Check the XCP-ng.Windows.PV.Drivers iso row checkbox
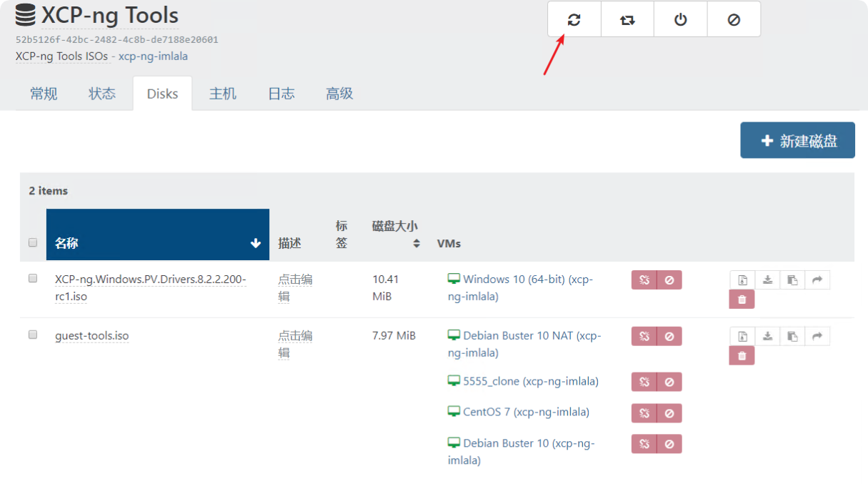This screenshot has height=484, width=868. point(33,278)
